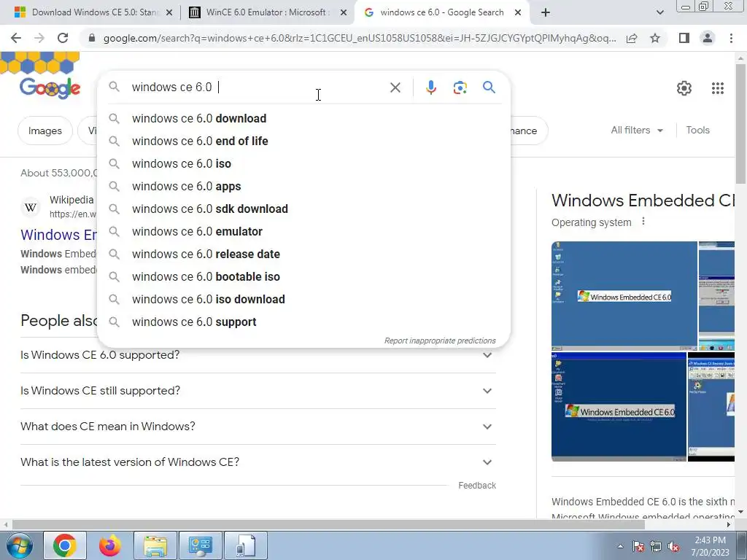The image size is (747, 560).
Task: Click the address bar URL
Action: coord(359,38)
